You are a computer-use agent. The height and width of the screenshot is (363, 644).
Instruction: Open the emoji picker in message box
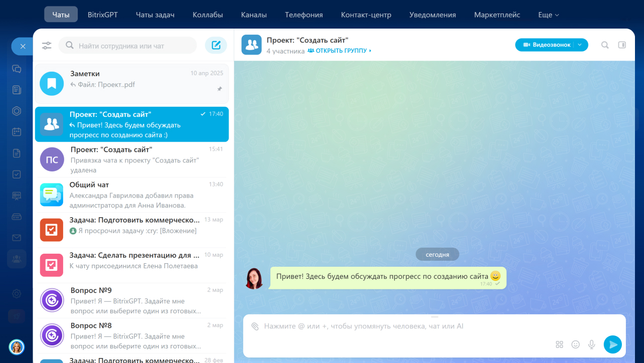click(x=576, y=344)
